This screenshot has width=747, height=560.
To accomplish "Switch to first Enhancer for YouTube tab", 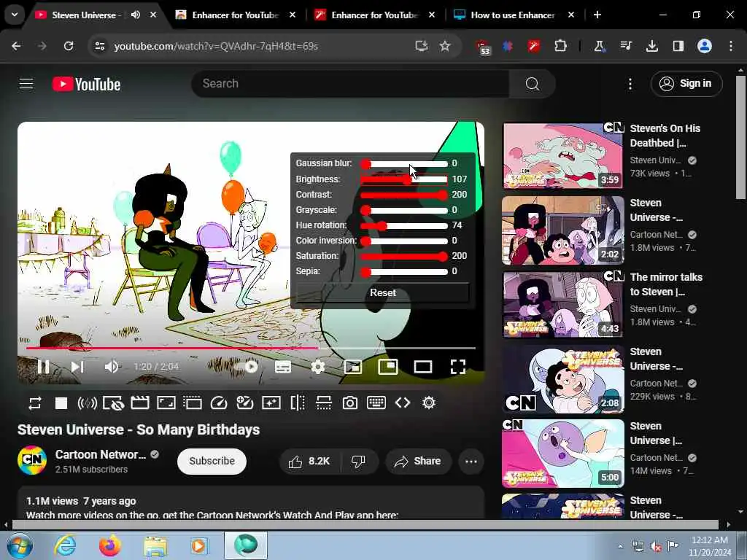I will click(x=235, y=15).
